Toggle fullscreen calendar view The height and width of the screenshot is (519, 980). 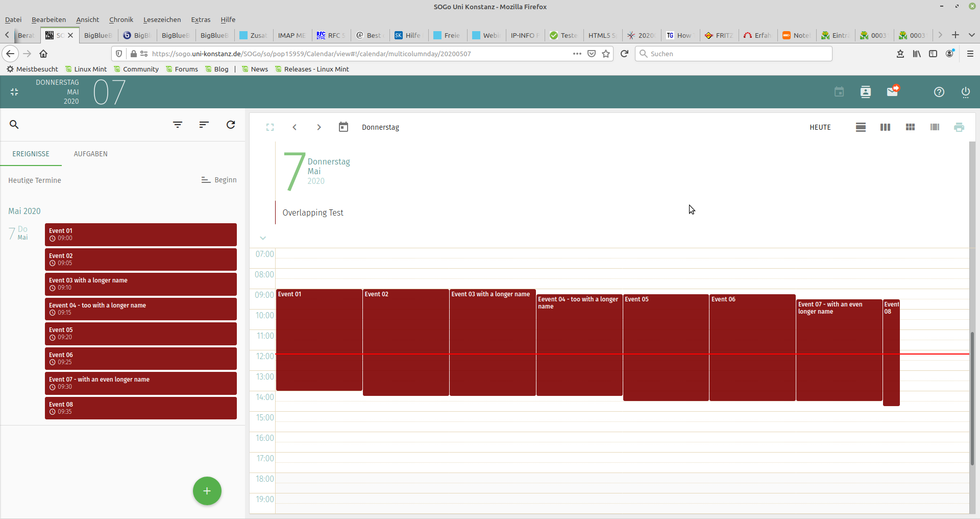(x=270, y=127)
